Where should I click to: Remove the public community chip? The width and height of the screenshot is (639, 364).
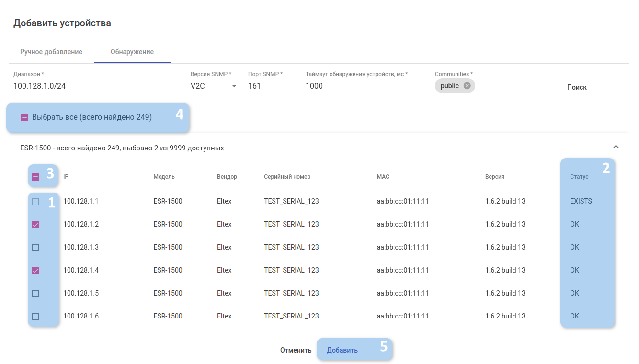pyautogui.click(x=467, y=86)
